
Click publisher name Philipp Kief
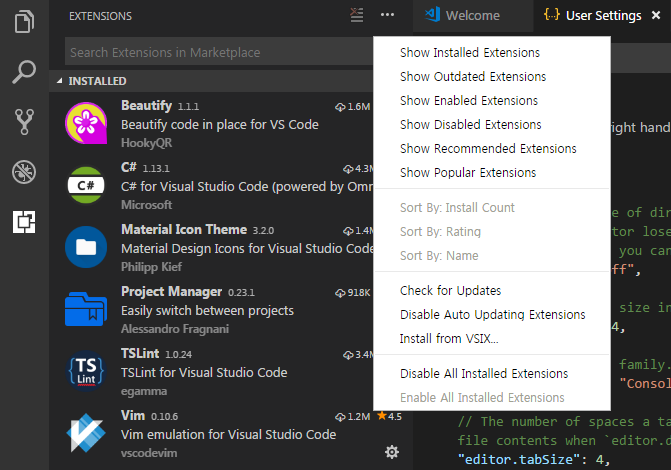pos(151,267)
